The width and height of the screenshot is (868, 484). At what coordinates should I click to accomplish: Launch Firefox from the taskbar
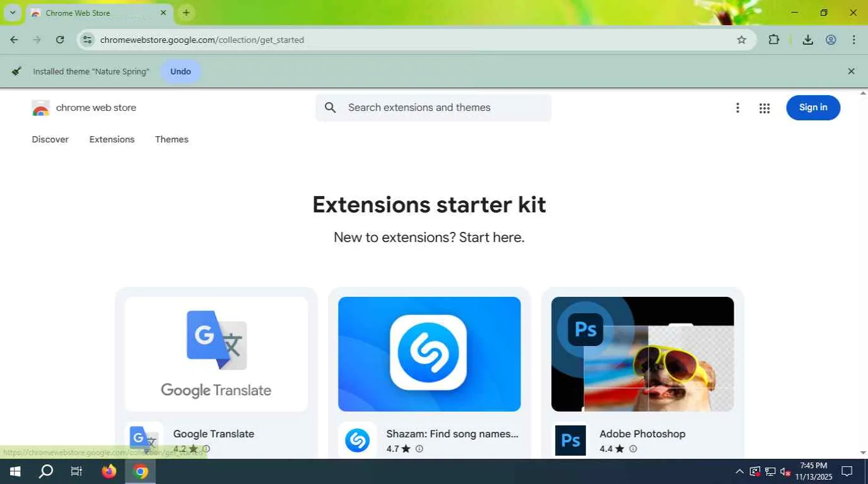(x=109, y=471)
